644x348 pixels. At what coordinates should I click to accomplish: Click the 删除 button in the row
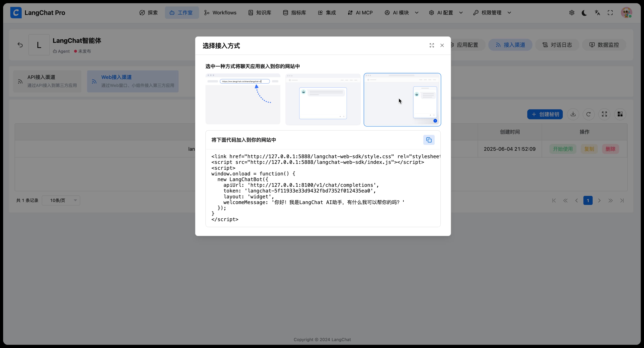(610, 149)
